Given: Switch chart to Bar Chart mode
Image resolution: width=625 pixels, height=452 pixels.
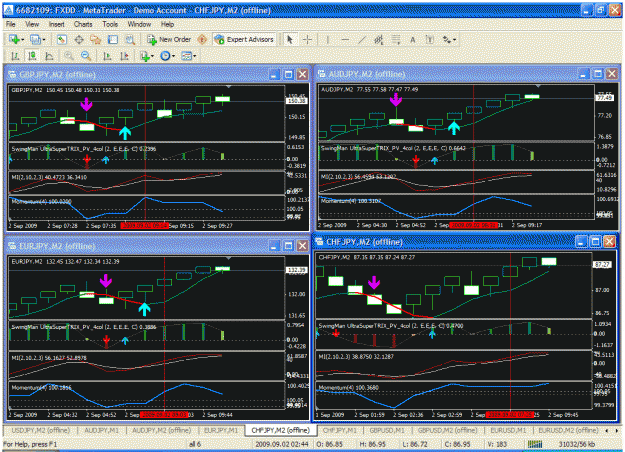Looking at the screenshot, I should pos(15,56).
